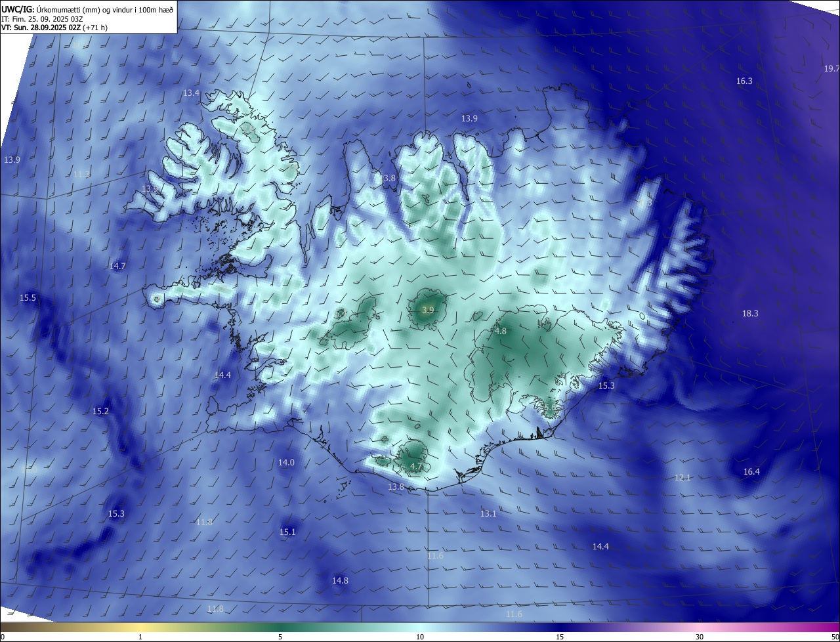Click the 18.3 value label on the map
Viewport: 840px width, 642px height.
point(750,314)
